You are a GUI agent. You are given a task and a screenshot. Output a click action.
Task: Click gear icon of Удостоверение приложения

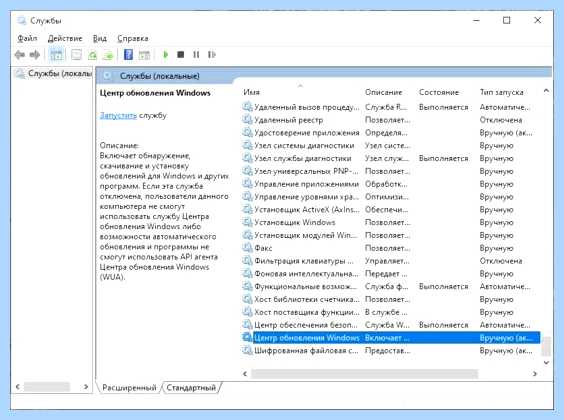tap(247, 132)
